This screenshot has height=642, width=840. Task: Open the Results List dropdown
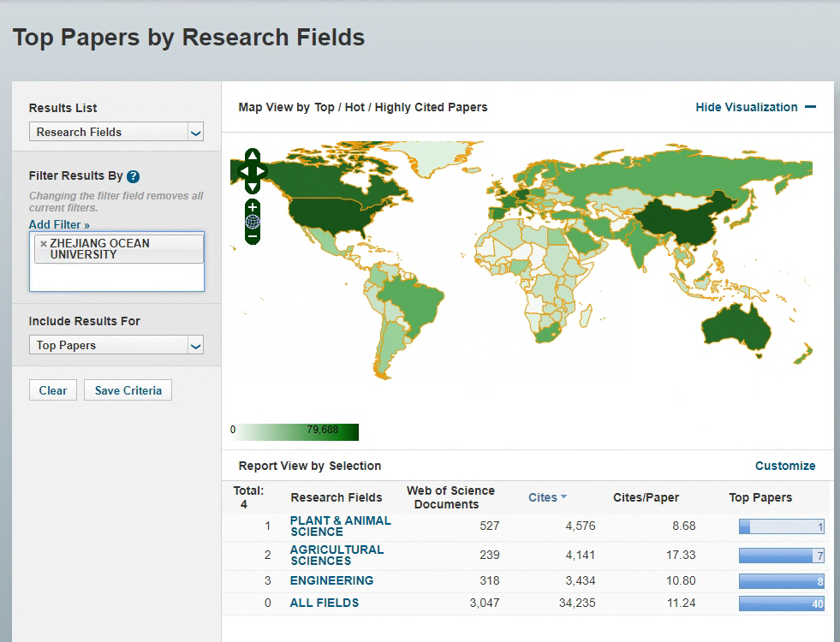[x=116, y=132]
